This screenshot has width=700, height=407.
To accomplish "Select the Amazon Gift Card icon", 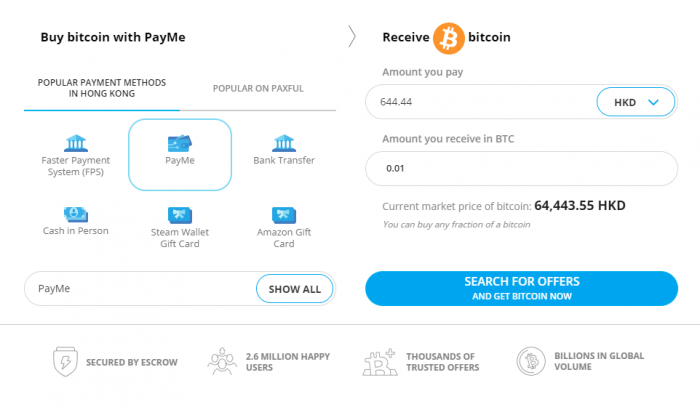I will (284, 215).
